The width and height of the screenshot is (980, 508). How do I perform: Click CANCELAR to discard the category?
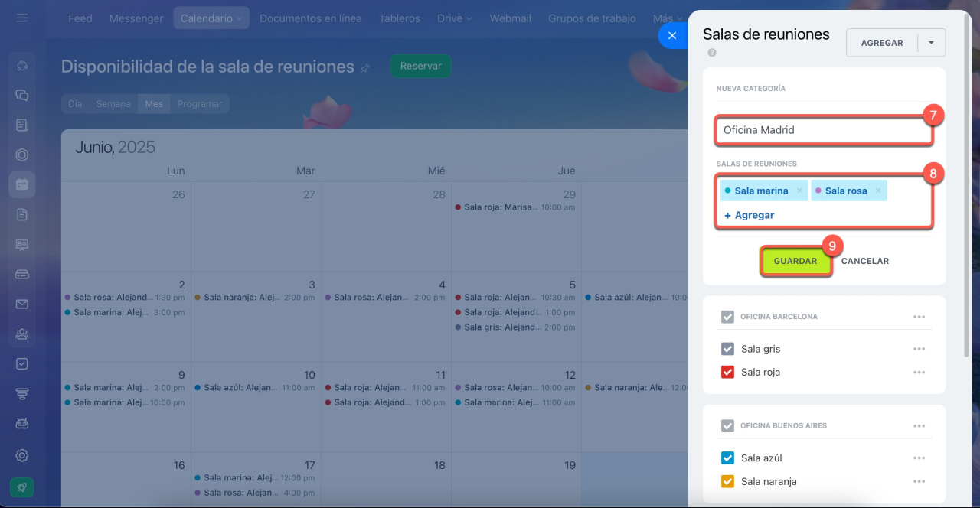(x=865, y=261)
